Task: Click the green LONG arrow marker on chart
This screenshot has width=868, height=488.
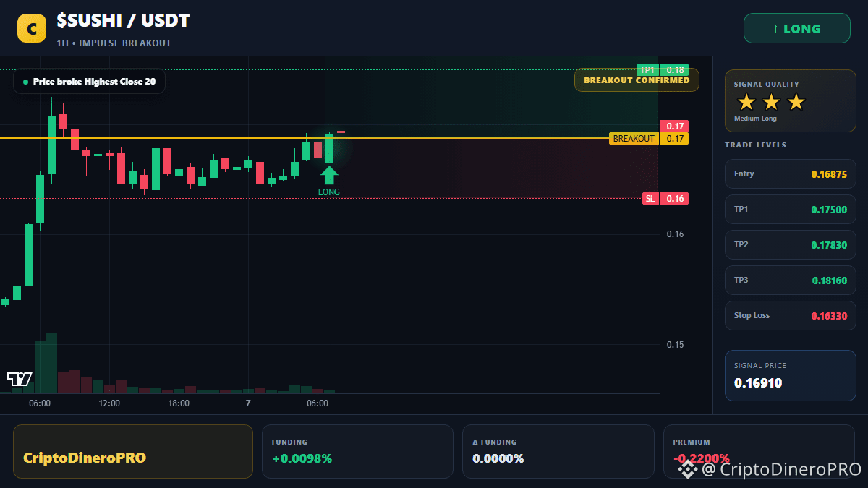Action: click(329, 176)
